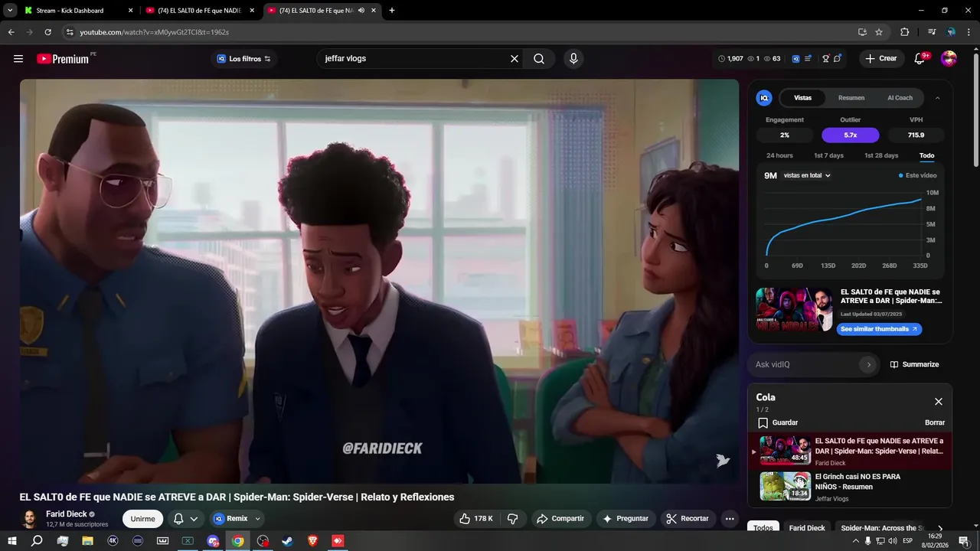Select 24 hours range

(x=779, y=155)
